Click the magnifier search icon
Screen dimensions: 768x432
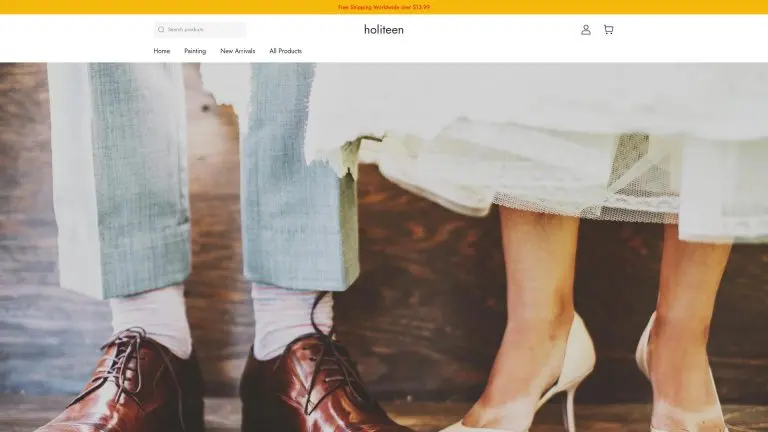click(161, 30)
